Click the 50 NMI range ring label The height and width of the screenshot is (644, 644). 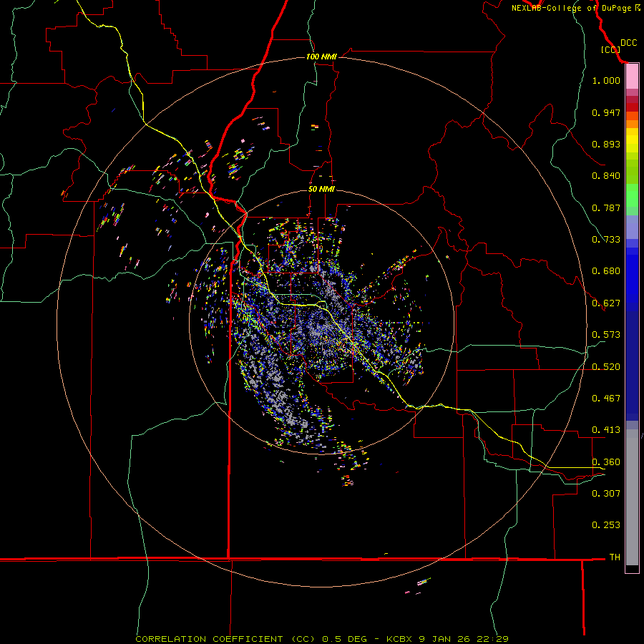[321, 189]
